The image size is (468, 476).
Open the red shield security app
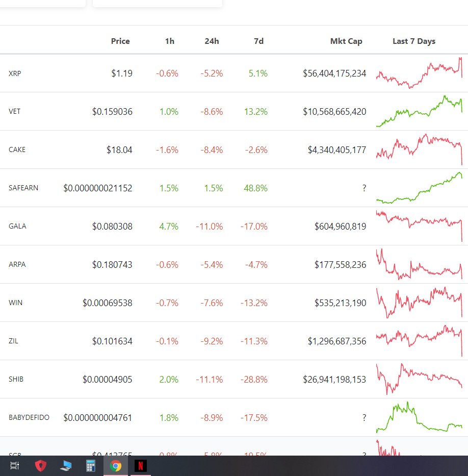pyautogui.click(x=40, y=465)
